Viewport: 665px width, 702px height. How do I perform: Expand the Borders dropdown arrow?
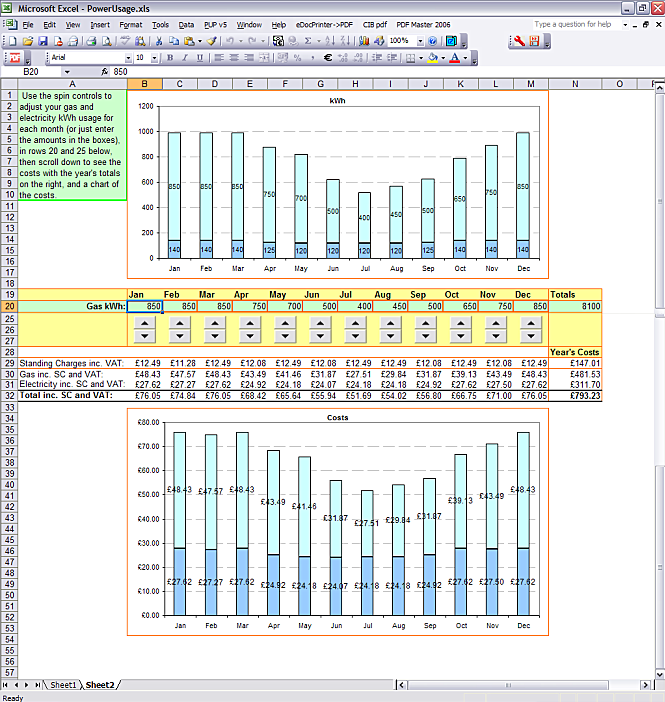pos(421,58)
